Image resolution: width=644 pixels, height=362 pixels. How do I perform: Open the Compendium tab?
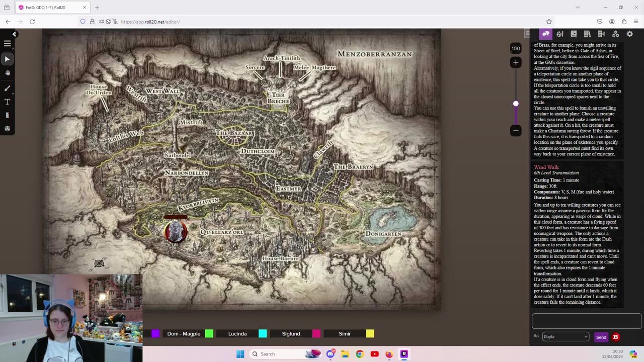(x=587, y=34)
